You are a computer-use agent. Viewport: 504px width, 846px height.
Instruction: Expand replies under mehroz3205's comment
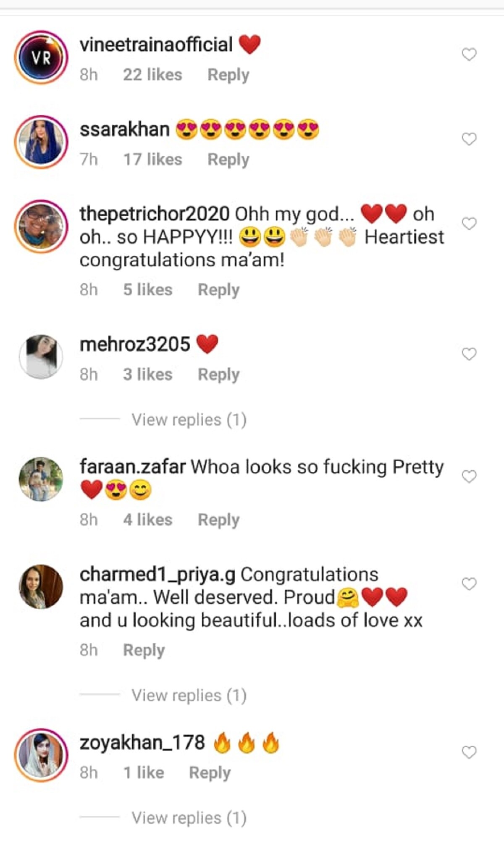pyautogui.click(x=189, y=420)
